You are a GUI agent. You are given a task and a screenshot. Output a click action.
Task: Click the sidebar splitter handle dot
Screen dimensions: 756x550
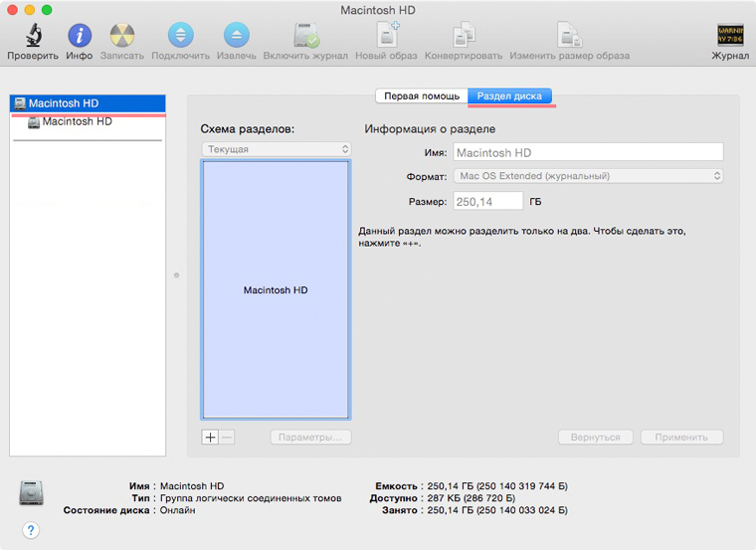[176, 275]
